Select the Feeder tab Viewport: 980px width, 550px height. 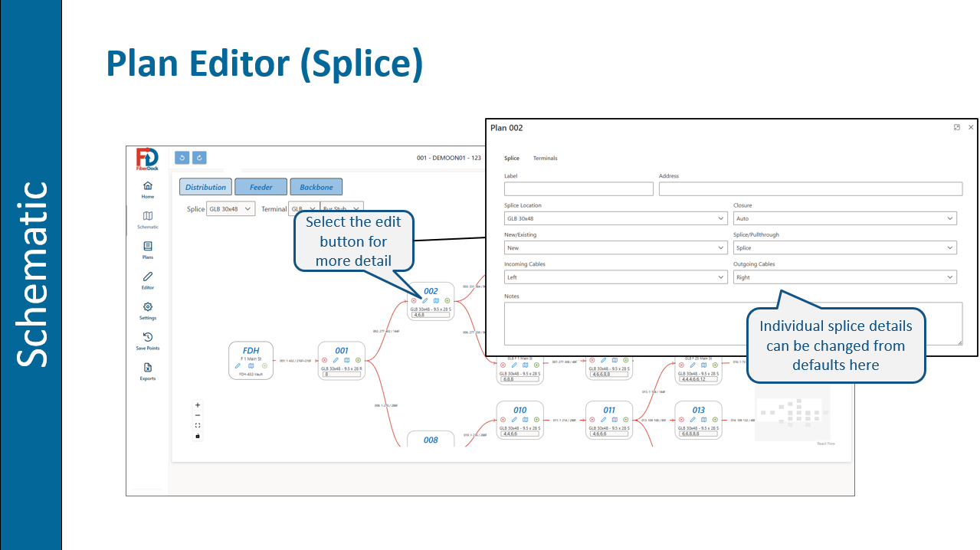(x=261, y=187)
